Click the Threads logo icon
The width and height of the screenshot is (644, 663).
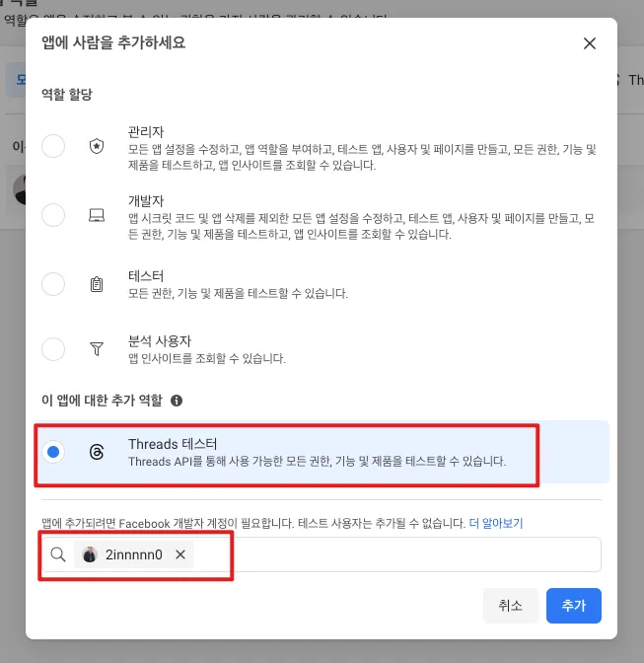97,452
